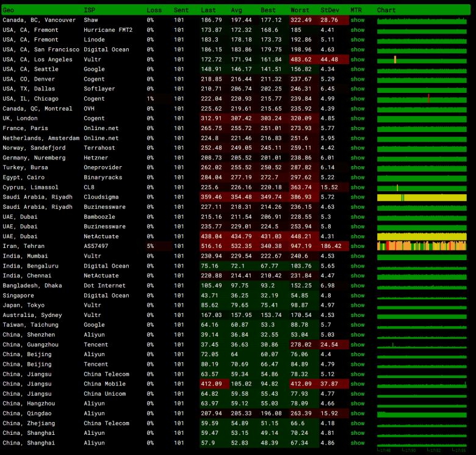Click 'Norway, Sandefjord' geo cell
The image size is (476, 455).
(x=34, y=148)
